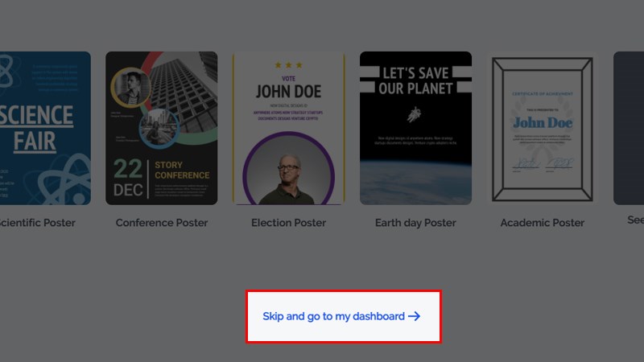Open the Scientific Poster template thumbnail
The height and width of the screenshot is (362, 644).
pos(44,129)
